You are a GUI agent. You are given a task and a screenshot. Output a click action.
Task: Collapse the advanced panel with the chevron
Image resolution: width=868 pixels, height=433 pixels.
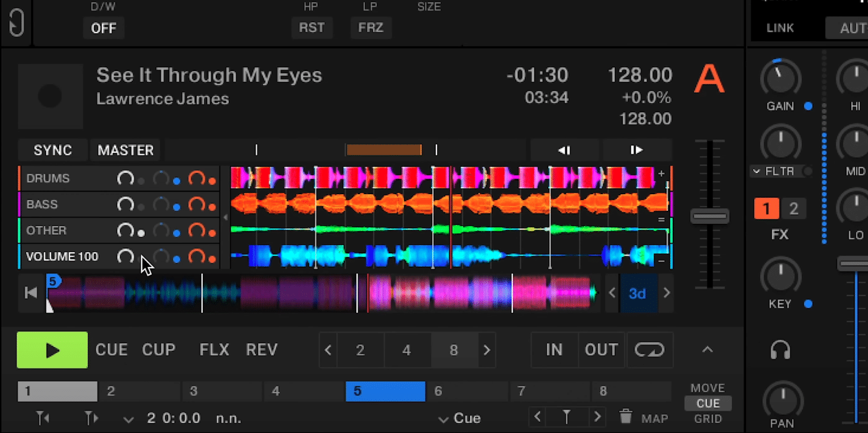point(707,350)
